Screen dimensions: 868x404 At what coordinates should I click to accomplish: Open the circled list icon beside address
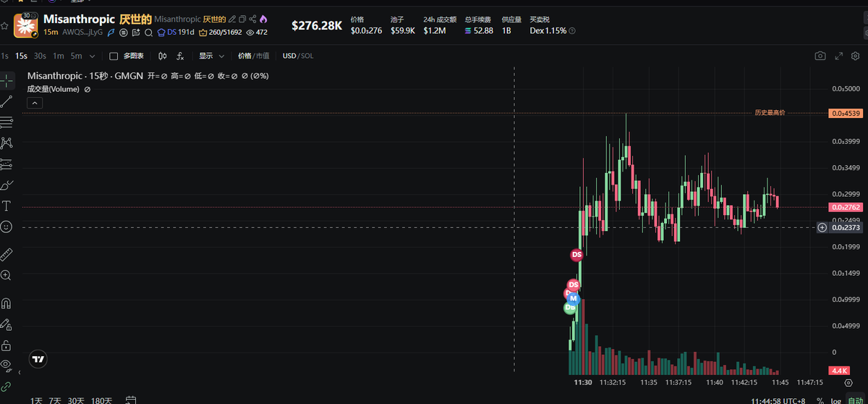coord(124,33)
